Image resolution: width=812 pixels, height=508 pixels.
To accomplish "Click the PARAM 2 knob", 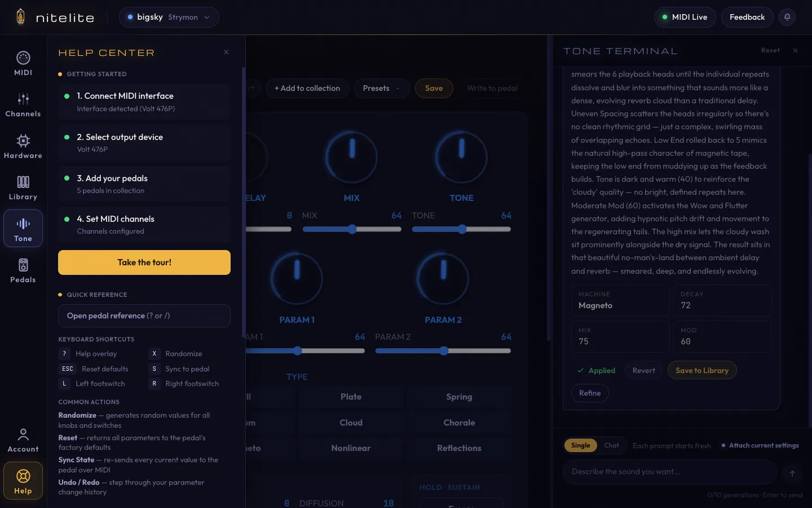I will [x=443, y=279].
